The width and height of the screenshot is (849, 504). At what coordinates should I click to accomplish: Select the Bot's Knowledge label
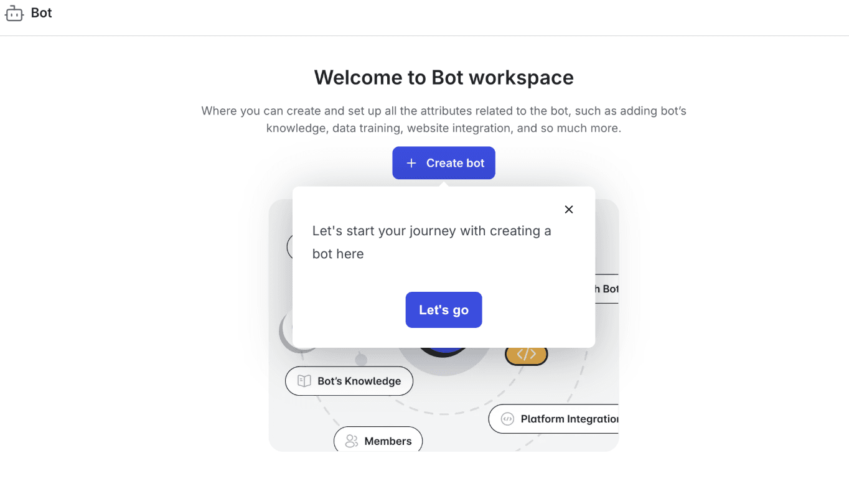point(359,381)
